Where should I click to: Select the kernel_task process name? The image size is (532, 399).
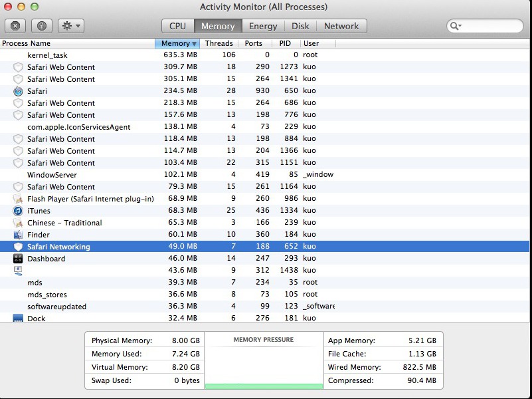(x=47, y=55)
